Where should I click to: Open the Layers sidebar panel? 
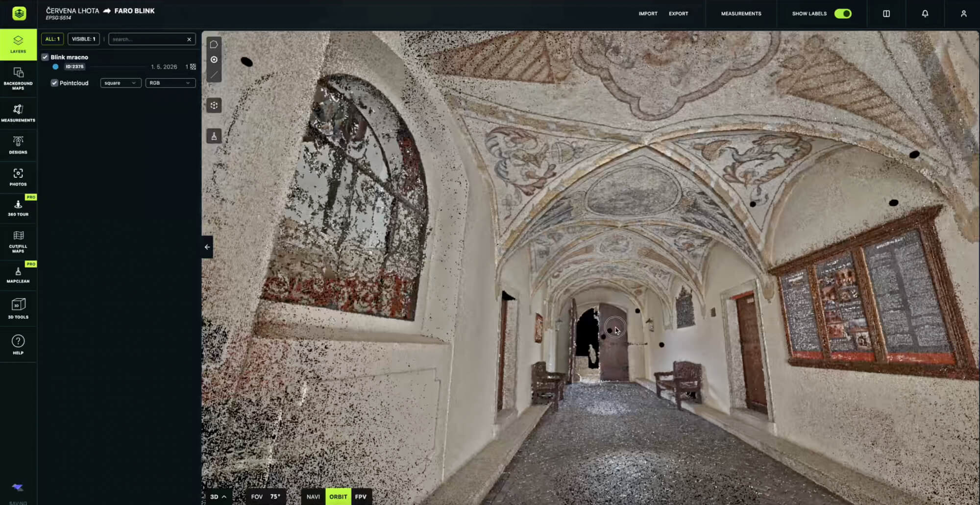tap(18, 45)
